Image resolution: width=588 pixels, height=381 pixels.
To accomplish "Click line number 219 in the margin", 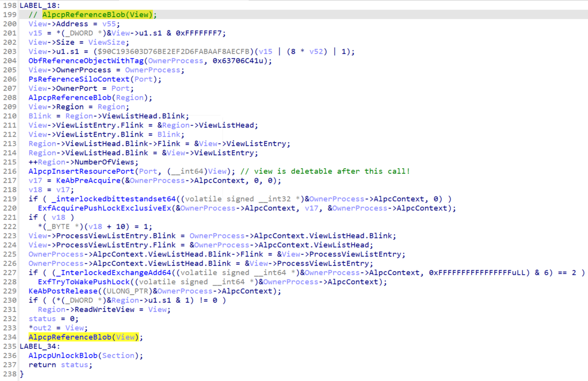I will (9, 199).
